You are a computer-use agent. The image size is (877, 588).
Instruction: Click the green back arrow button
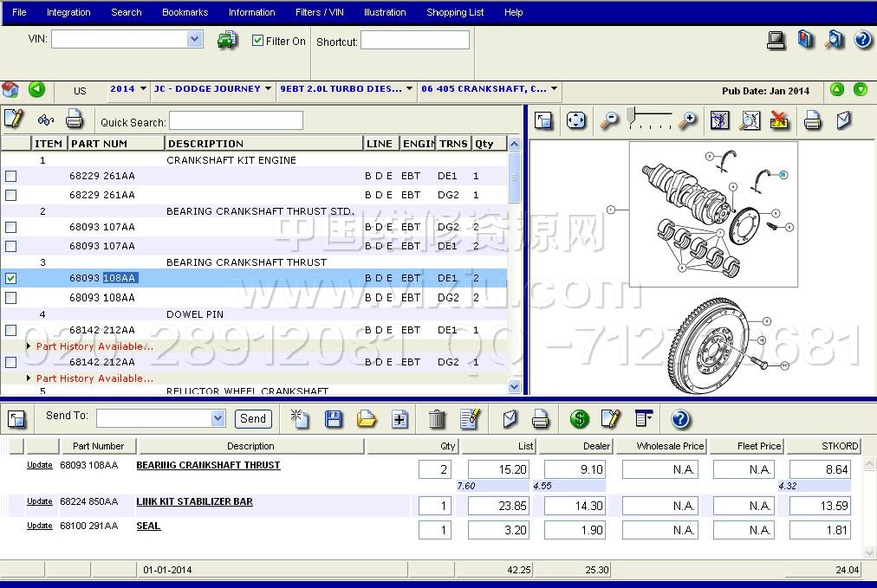click(36, 89)
